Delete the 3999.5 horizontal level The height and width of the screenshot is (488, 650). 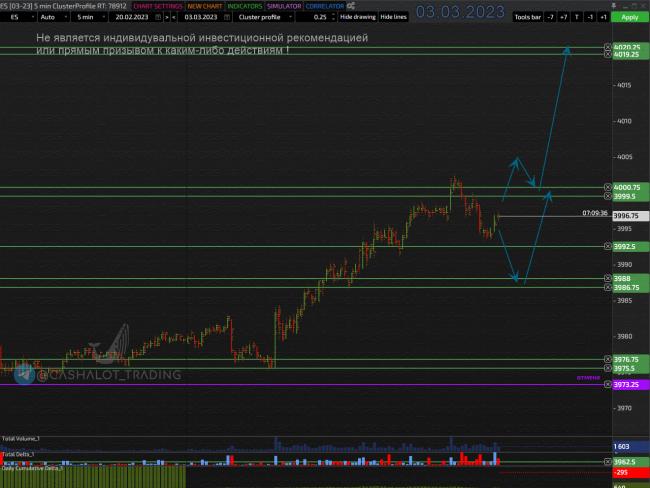(607, 196)
